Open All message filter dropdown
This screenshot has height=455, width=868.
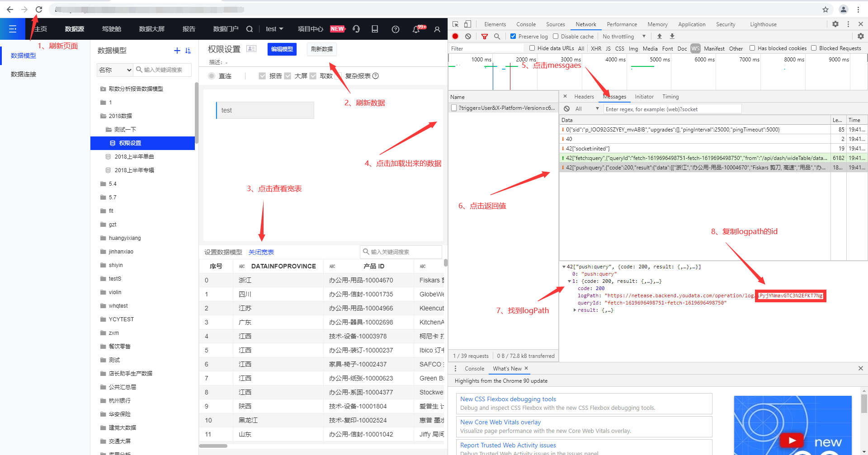[x=587, y=109]
